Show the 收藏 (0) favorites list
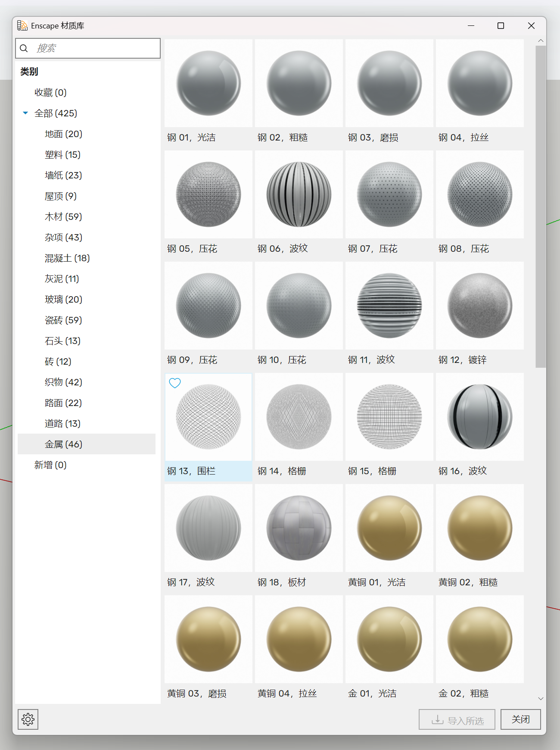Screen dimensions: 560x750 point(50,93)
